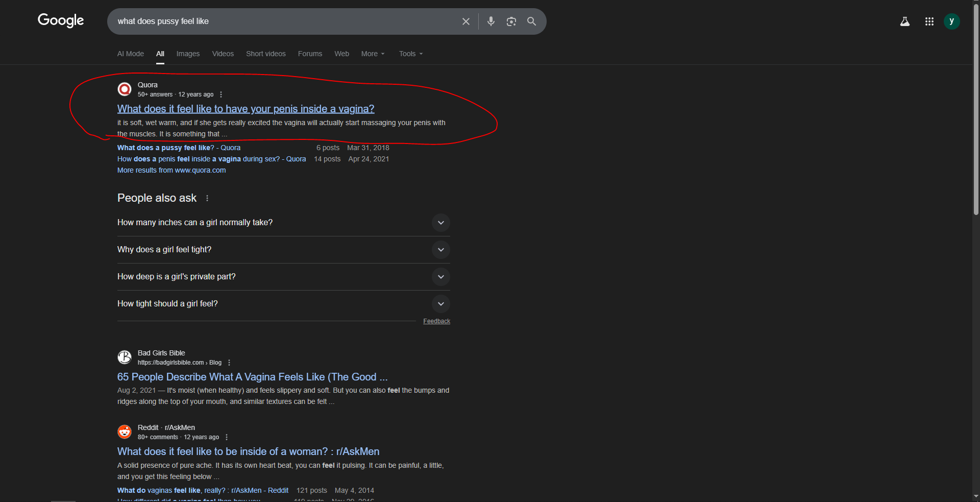Open the Tools dropdown
This screenshot has height=502, width=980.
pos(410,54)
